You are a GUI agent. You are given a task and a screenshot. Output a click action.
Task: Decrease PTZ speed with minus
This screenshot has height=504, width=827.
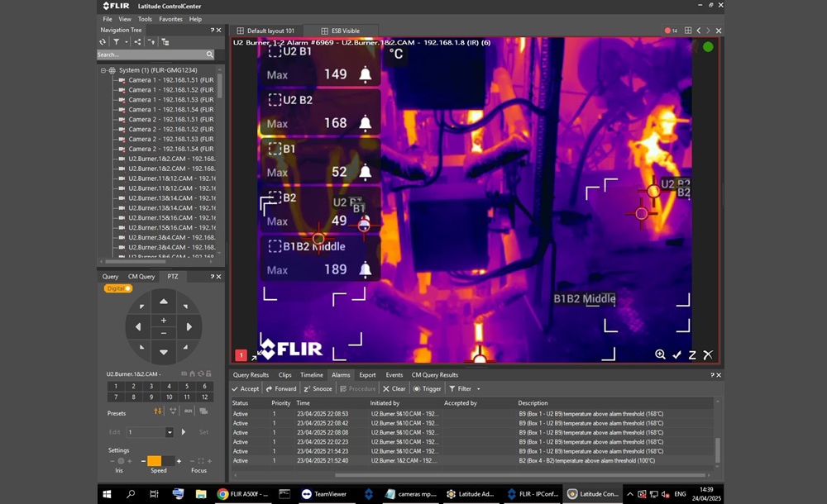[143, 461]
